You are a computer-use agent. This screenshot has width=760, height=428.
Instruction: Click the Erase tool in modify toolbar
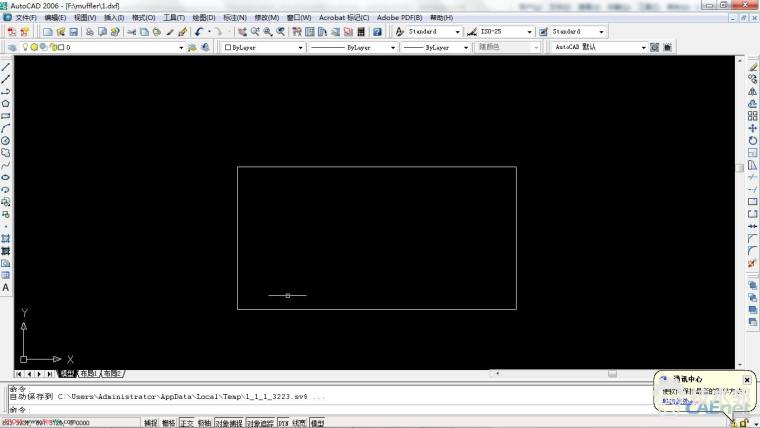pyautogui.click(x=752, y=67)
